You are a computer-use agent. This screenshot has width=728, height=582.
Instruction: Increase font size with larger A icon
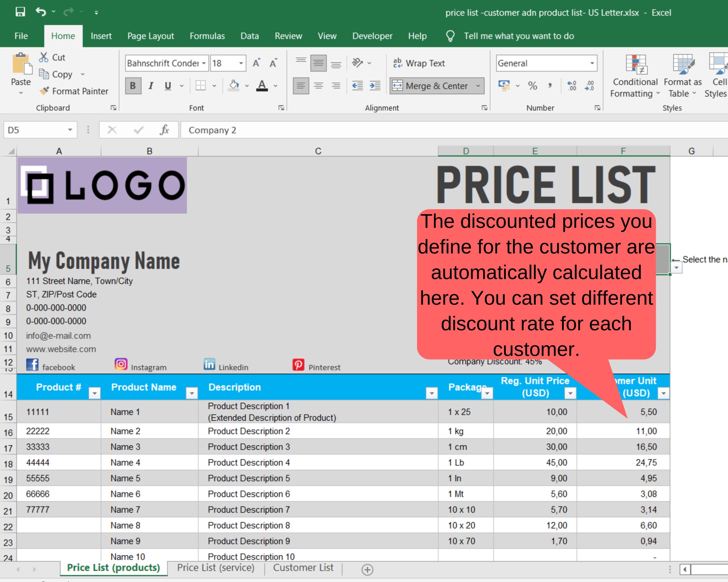pyautogui.click(x=256, y=63)
